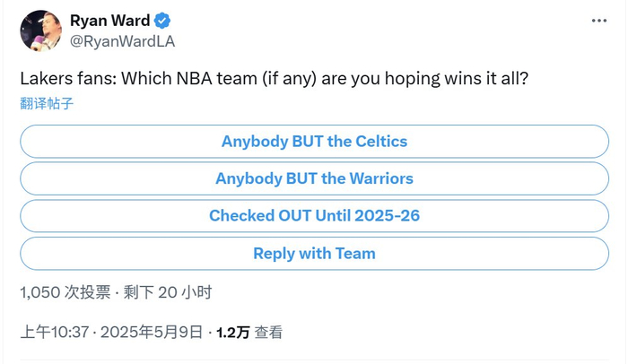The width and height of the screenshot is (628, 364).
Task: Click the tweet's question text
Action: click(274, 79)
